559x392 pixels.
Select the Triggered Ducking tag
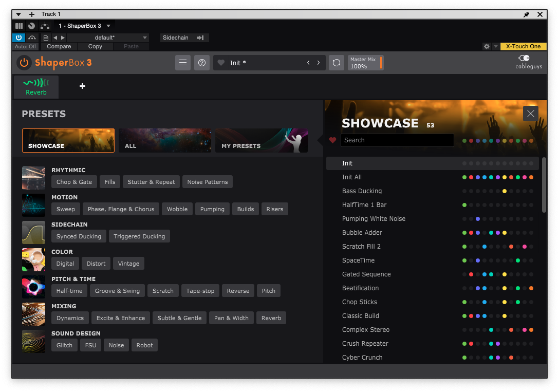pos(139,236)
